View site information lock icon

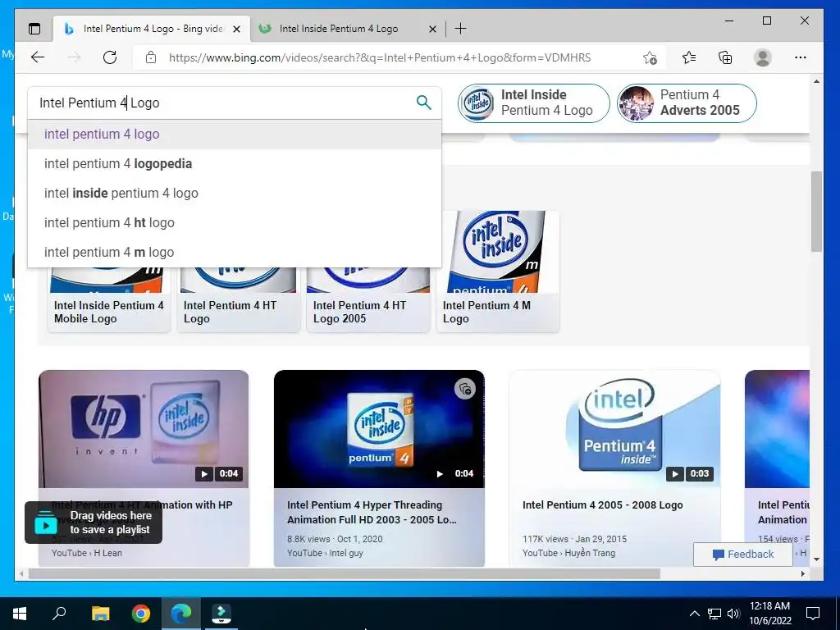151,57
